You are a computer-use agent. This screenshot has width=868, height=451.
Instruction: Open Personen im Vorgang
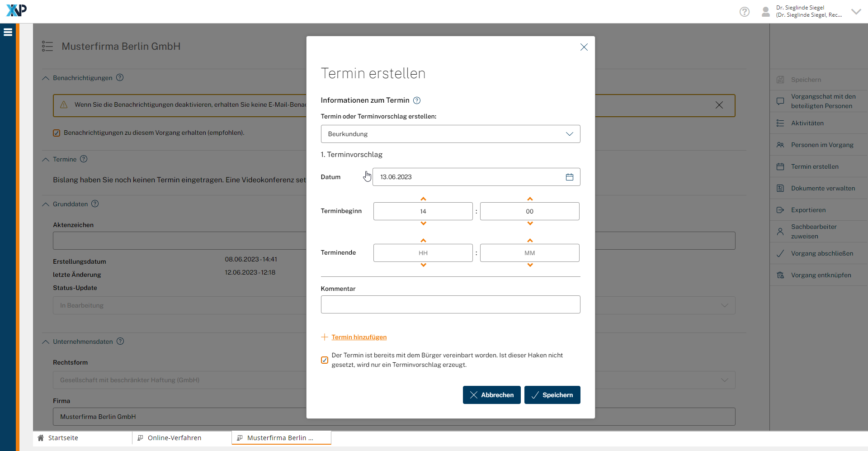point(819,145)
